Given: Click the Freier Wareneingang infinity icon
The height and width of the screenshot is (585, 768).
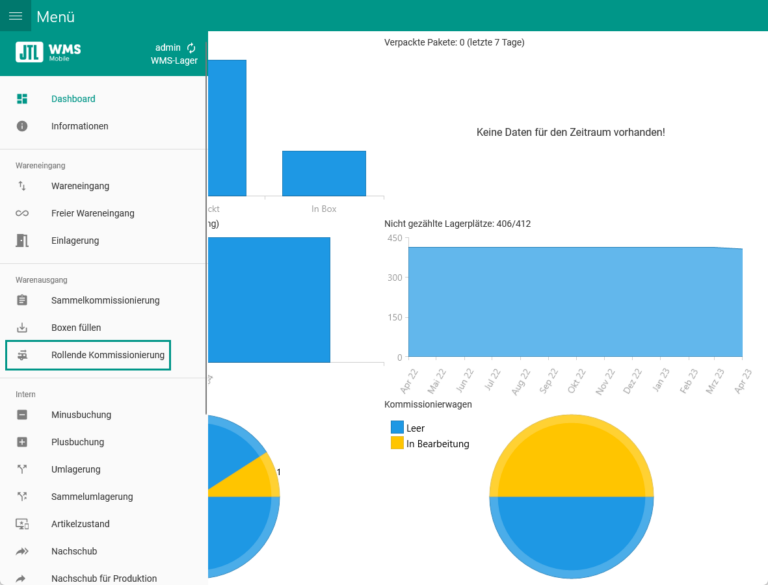Looking at the screenshot, I should tap(22, 213).
